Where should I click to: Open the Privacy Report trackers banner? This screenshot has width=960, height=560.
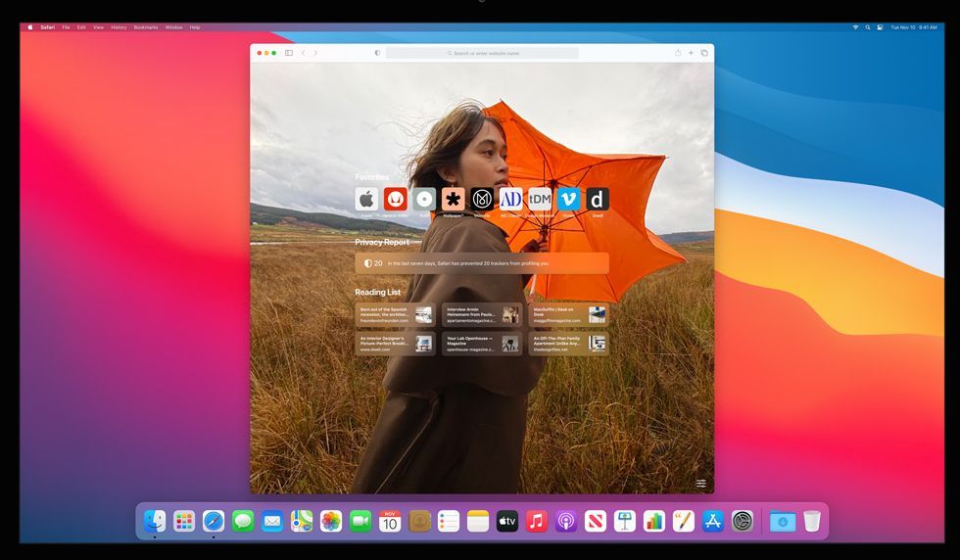pyautogui.click(x=482, y=263)
